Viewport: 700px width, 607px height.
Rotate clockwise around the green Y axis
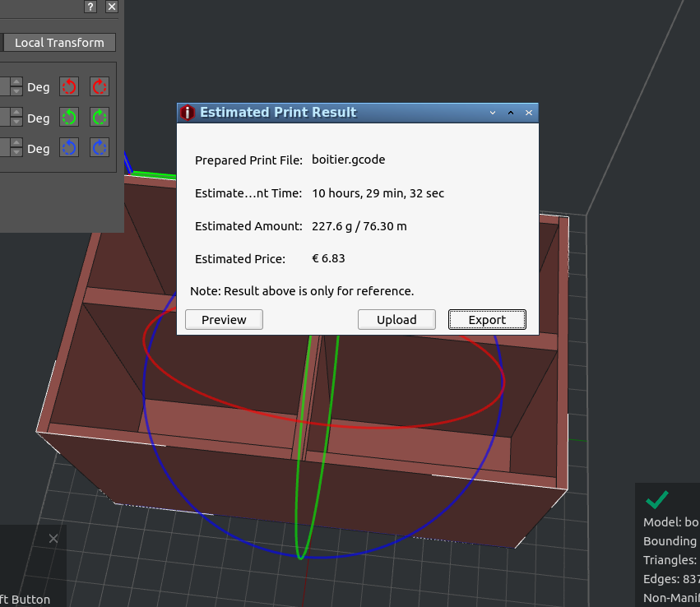[100, 118]
